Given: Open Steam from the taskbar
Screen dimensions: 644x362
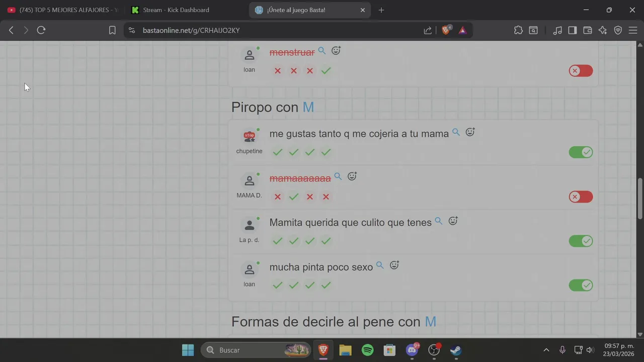Looking at the screenshot, I should click(x=456, y=350).
